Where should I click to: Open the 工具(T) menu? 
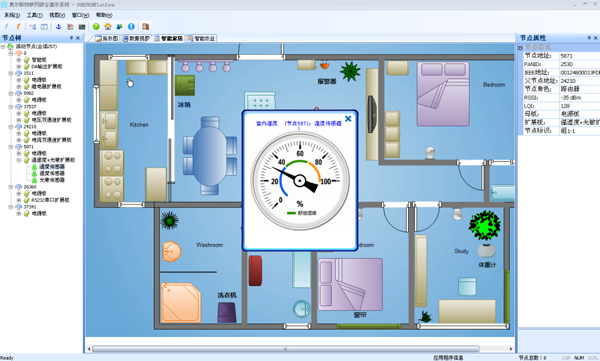tap(34, 15)
